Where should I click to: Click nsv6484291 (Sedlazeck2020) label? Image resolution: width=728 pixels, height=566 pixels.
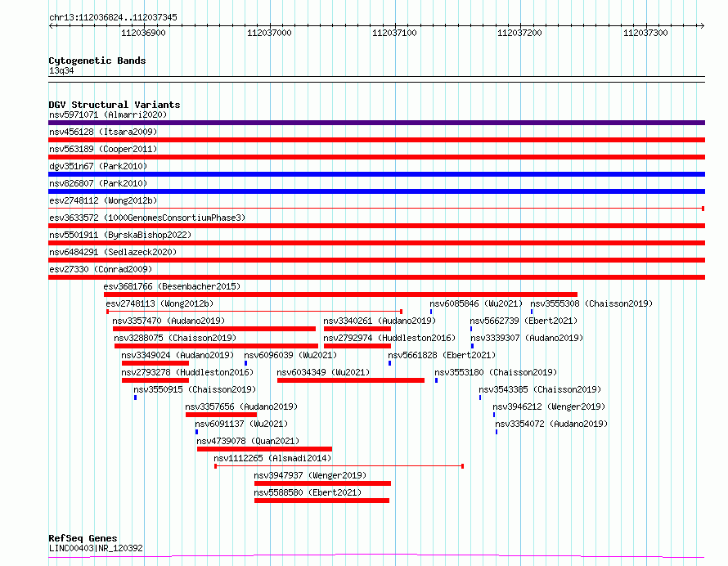(113, 252)
